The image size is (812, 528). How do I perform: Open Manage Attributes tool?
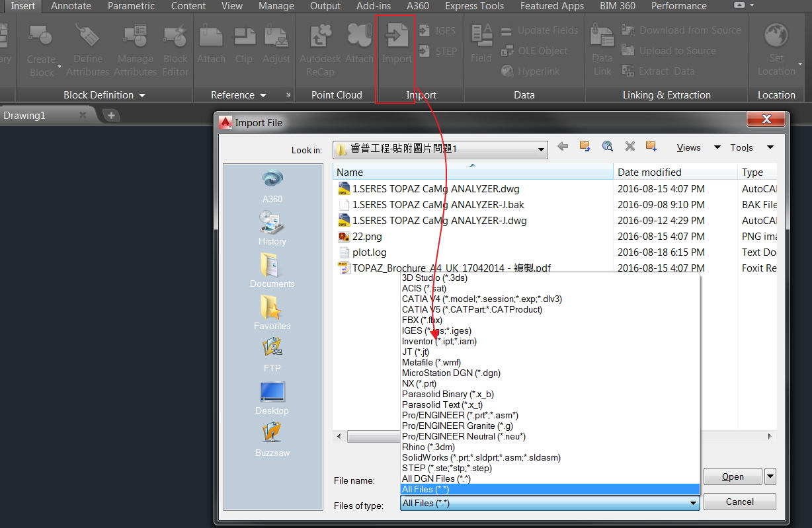click(x=136, y=50)
